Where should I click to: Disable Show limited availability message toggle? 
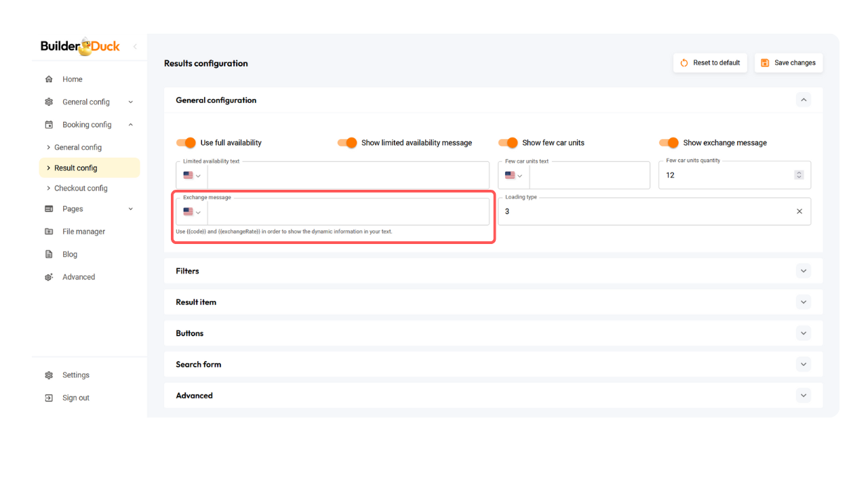347,143
